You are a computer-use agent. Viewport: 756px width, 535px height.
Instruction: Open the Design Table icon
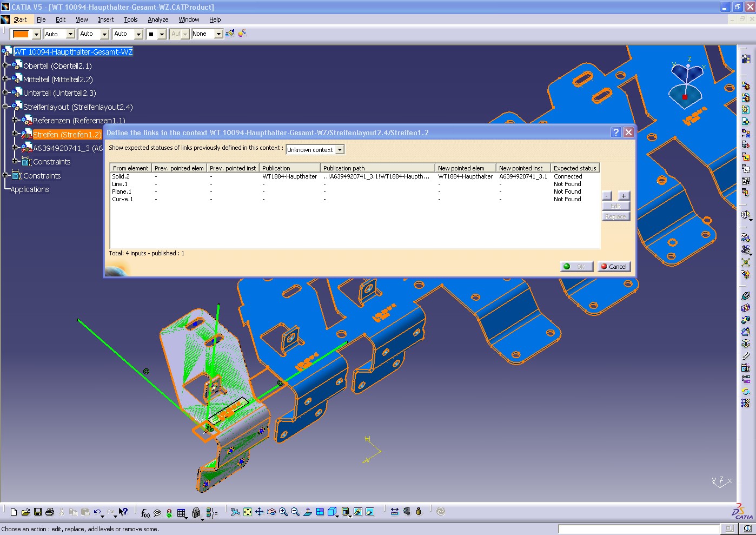click(182, 512)
